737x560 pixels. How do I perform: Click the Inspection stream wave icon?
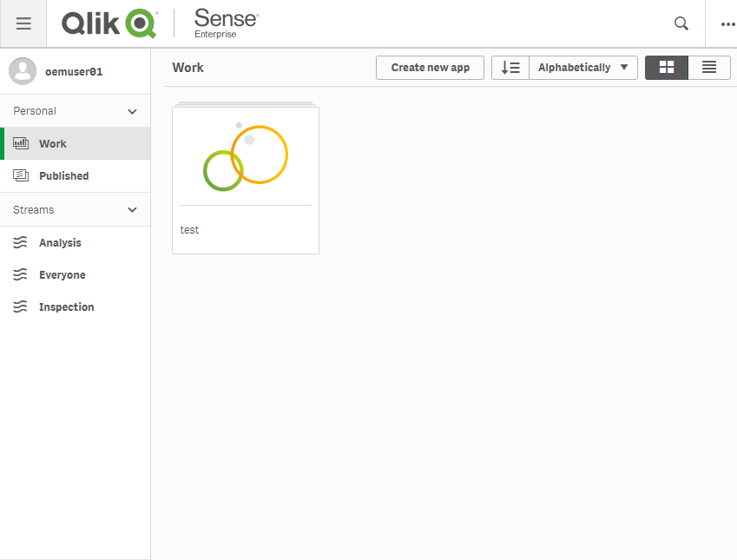(x=21, y=306)
